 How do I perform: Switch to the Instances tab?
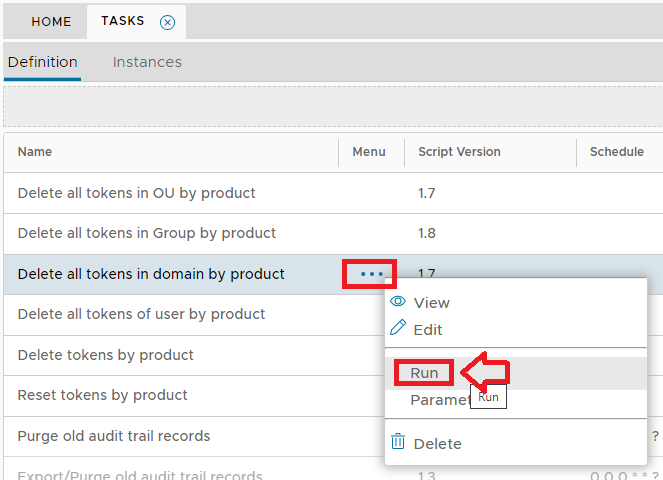coord(147,62)
